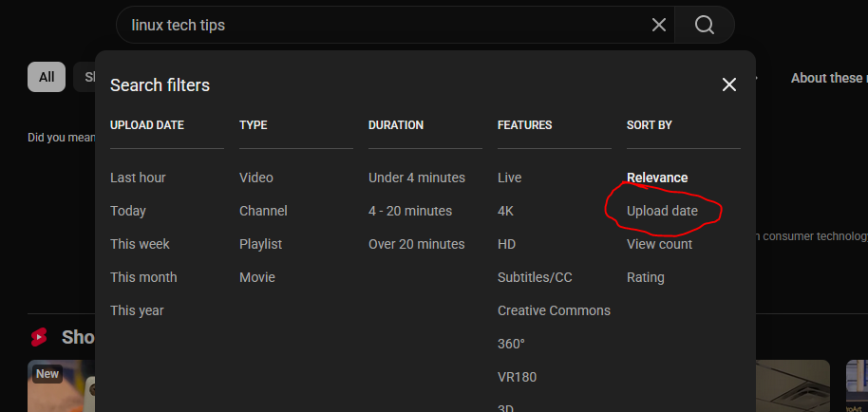The image size is (868, 412).
Task: Open the 'About these' results link
Action: (x=829, y=78)
